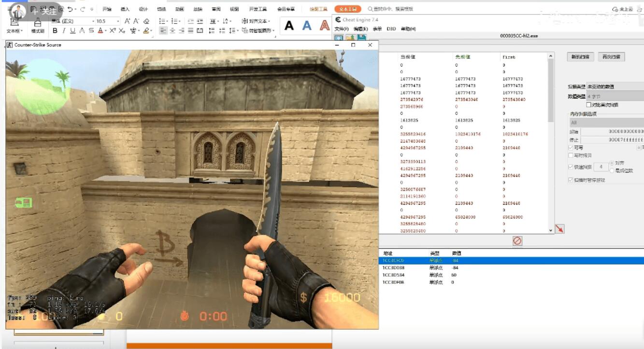
Task: Open D3D menu in Cheat Engine
Action: coord(391,29)
